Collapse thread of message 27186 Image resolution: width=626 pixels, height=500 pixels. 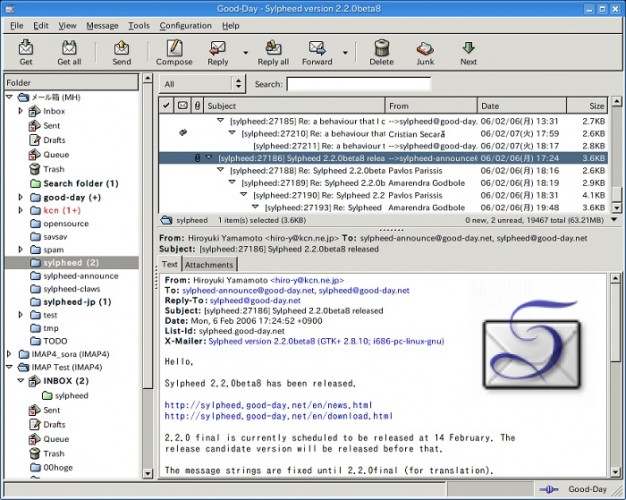point(208,157)
